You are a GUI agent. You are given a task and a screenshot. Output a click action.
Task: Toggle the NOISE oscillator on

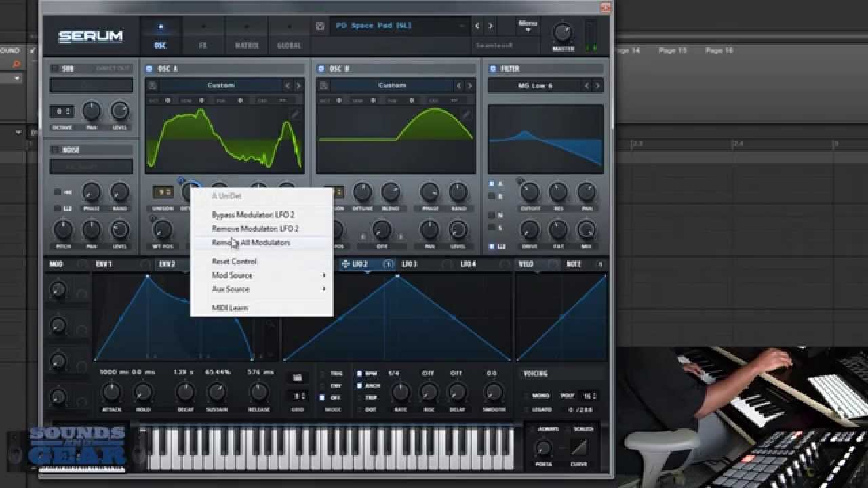point(54,150)
